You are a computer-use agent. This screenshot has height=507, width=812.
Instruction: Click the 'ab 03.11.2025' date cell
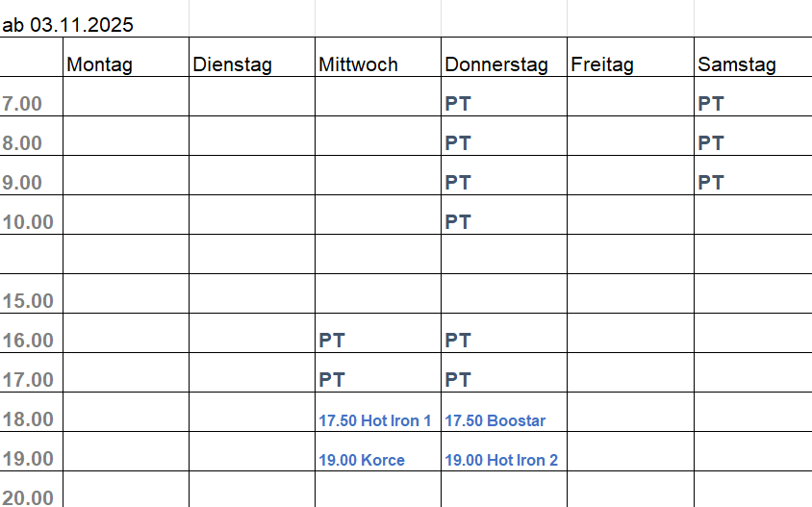tap(68, 25)
